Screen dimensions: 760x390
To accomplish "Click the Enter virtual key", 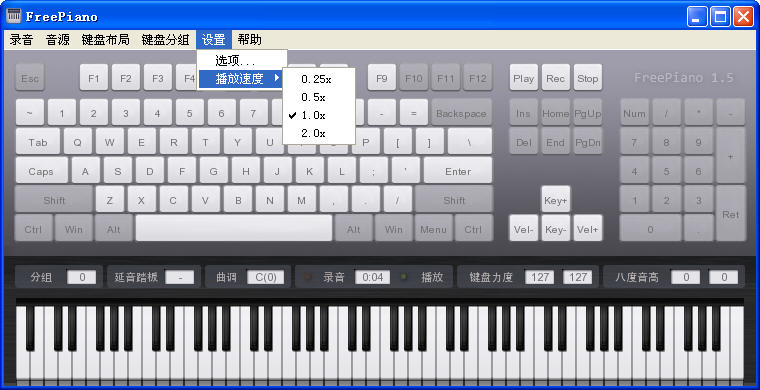I will [458, 171].
